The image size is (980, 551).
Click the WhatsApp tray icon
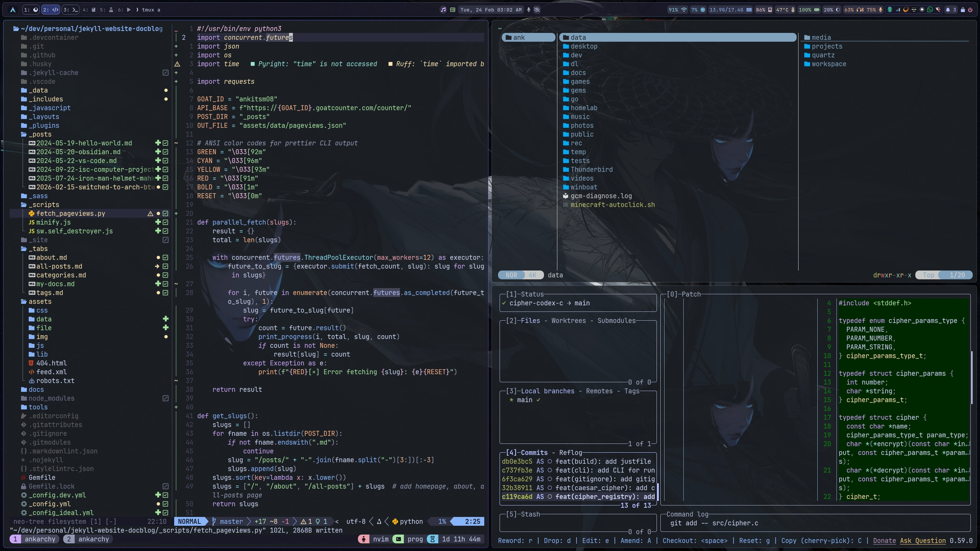(x=930, y=10)
